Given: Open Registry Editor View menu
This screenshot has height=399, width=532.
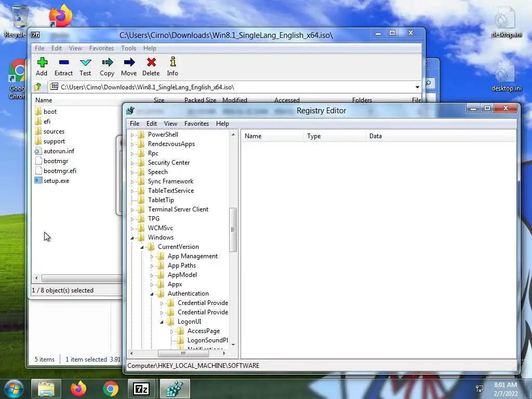Looking at the screenshot, I should point(170,124).
